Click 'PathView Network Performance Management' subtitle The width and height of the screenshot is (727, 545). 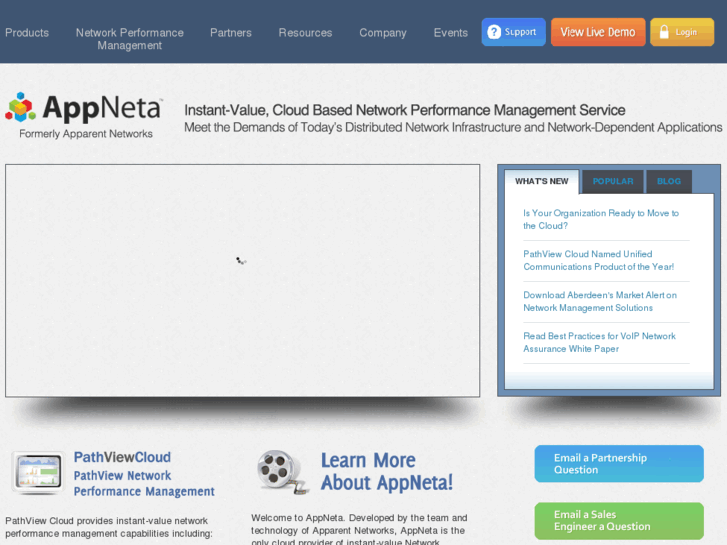pos(144,484)
